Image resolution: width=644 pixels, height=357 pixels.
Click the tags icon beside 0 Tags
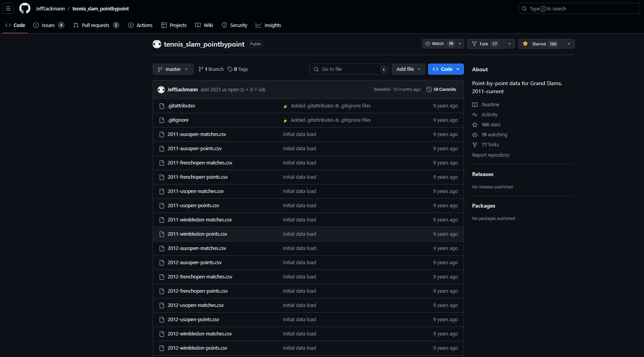(x=230, y=69)
